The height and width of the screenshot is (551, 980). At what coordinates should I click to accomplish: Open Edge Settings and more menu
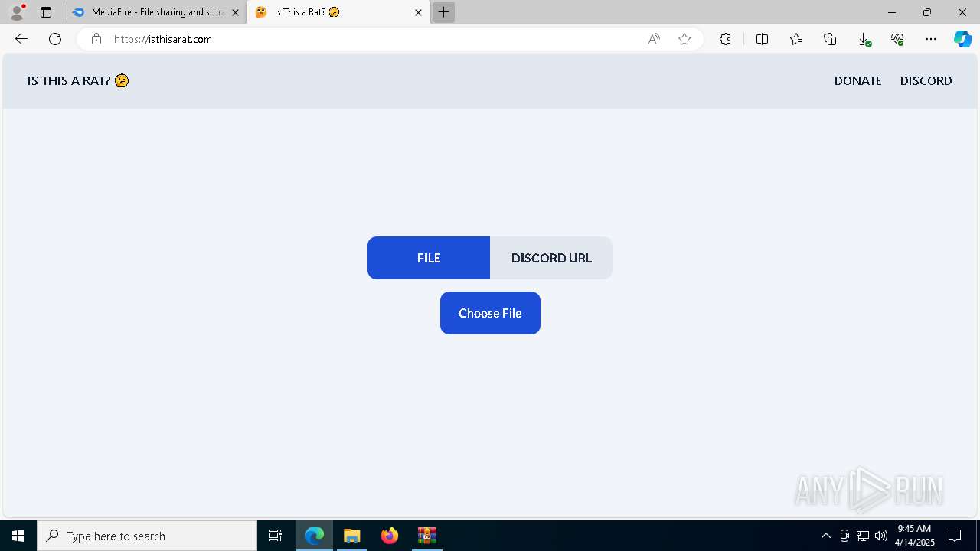click(x=931, y=39)
